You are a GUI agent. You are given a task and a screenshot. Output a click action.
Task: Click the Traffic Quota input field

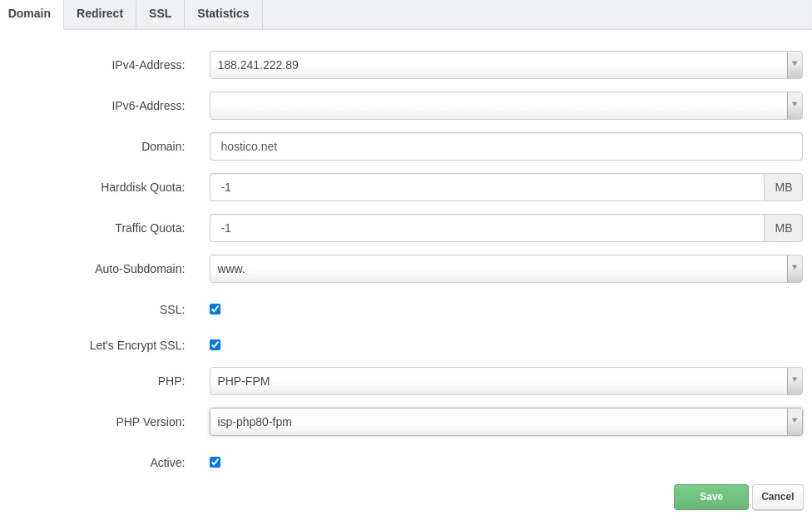(x=487, y=228)
